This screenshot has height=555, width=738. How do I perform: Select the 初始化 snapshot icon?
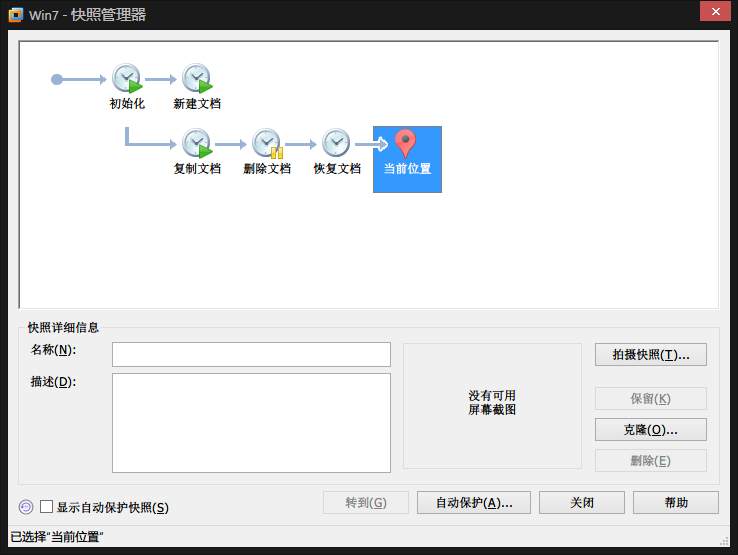(x=127, y=78)
